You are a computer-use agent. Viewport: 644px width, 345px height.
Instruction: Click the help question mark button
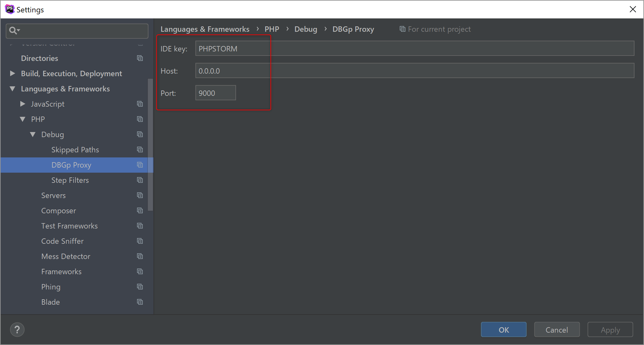[x=17, y=330]
